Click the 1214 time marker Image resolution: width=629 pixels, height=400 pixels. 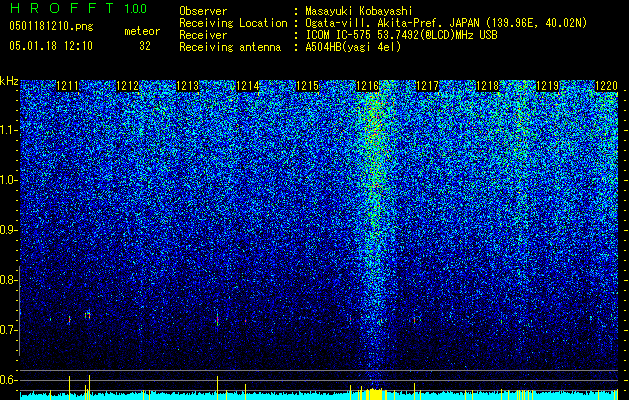click(248, 86)
